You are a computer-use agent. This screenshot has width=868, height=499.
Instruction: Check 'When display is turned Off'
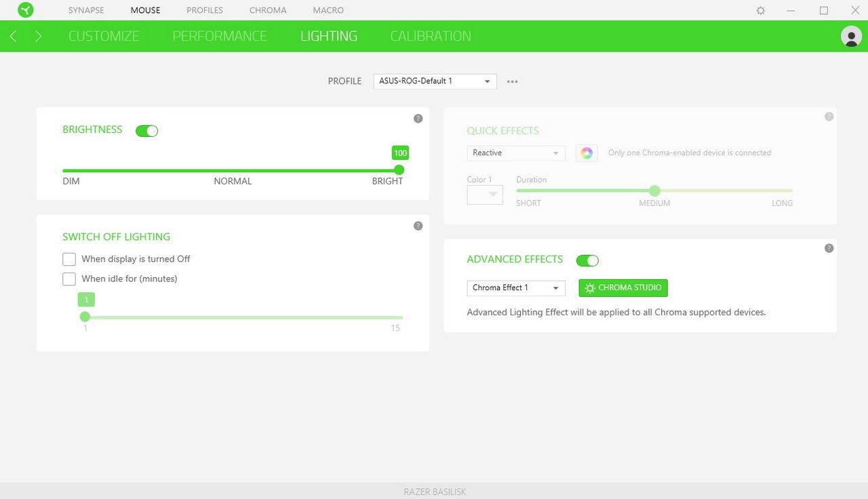tap(69, 259)
